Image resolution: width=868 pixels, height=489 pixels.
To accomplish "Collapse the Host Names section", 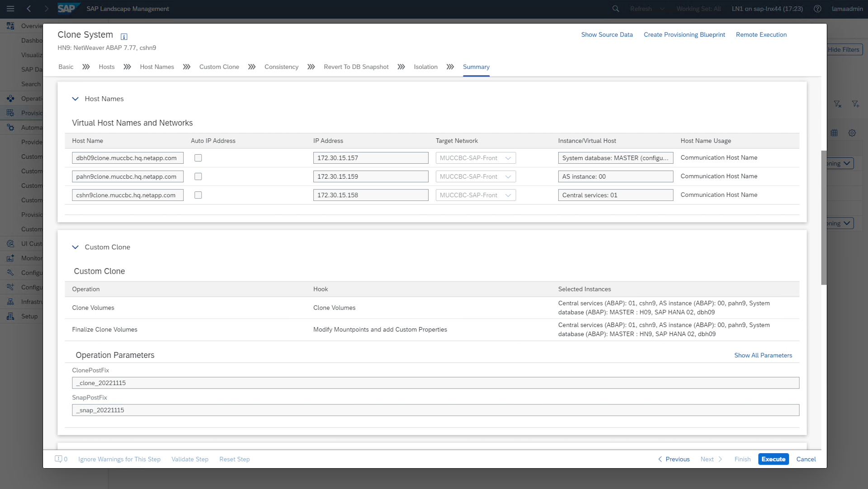I will [75, 99].
